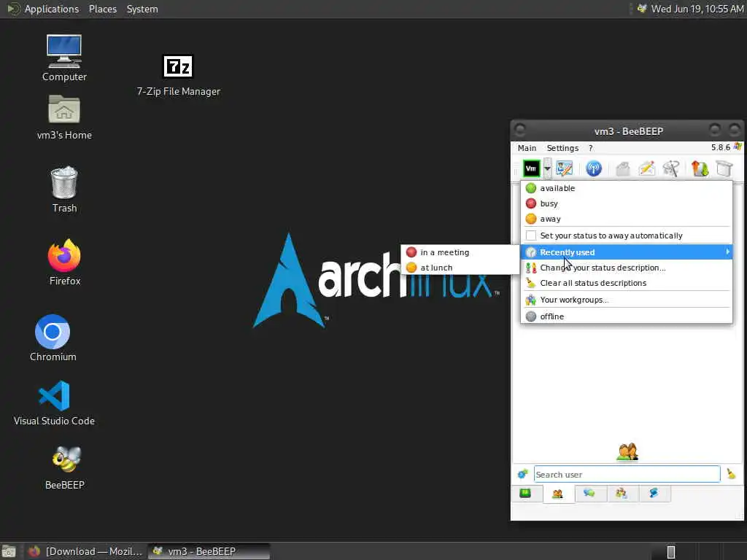747x560 pixels.
Task: Click the broom icon next to the search field
Action: [731, 474]
